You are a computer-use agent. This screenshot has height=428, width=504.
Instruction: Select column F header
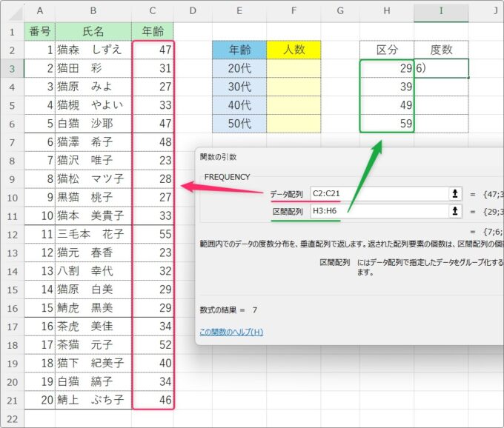coord(294,11)
